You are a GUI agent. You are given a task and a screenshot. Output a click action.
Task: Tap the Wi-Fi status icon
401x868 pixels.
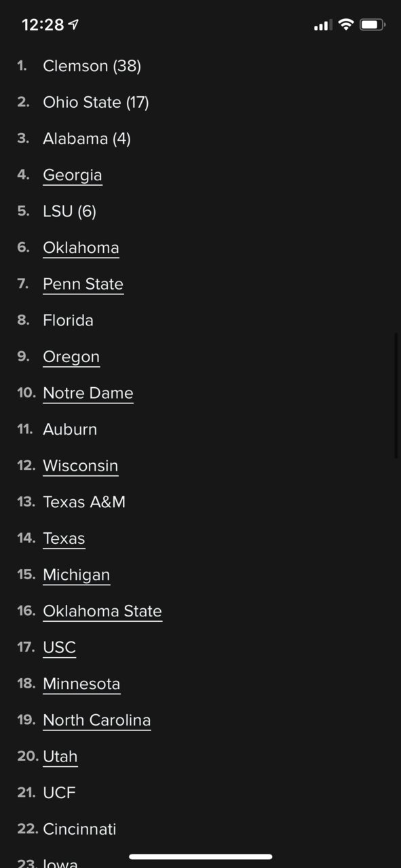(346, 25)
